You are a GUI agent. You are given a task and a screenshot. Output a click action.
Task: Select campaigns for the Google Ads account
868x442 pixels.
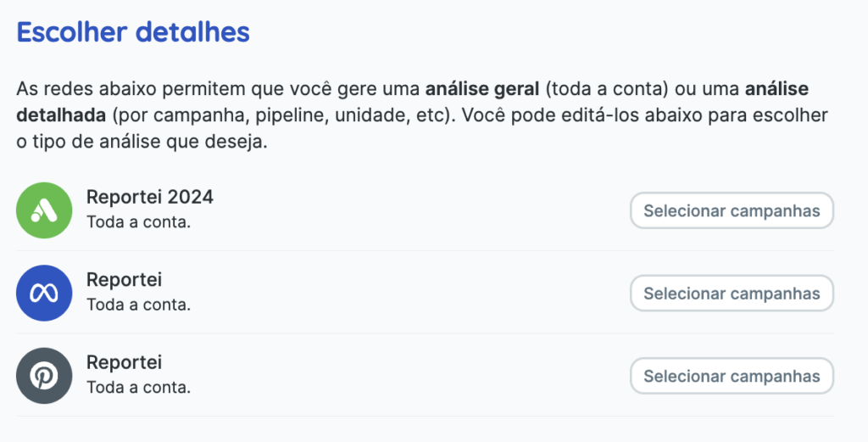pyautogui.click(x=732, y=210)
